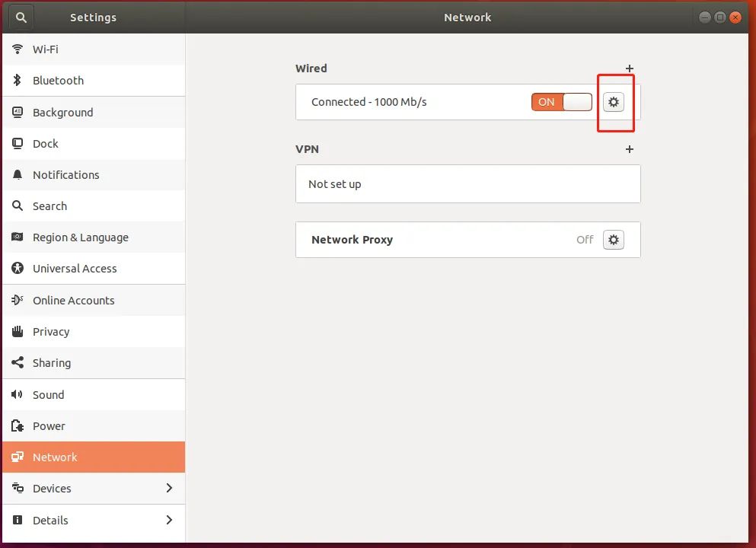Toggle the wired connection ON switch

coord(562,102)
